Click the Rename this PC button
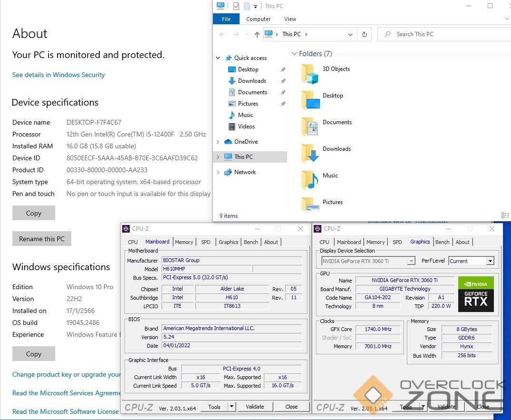Image resolution: width=511 pixels, height=420 pixels. tap(42, 239)
